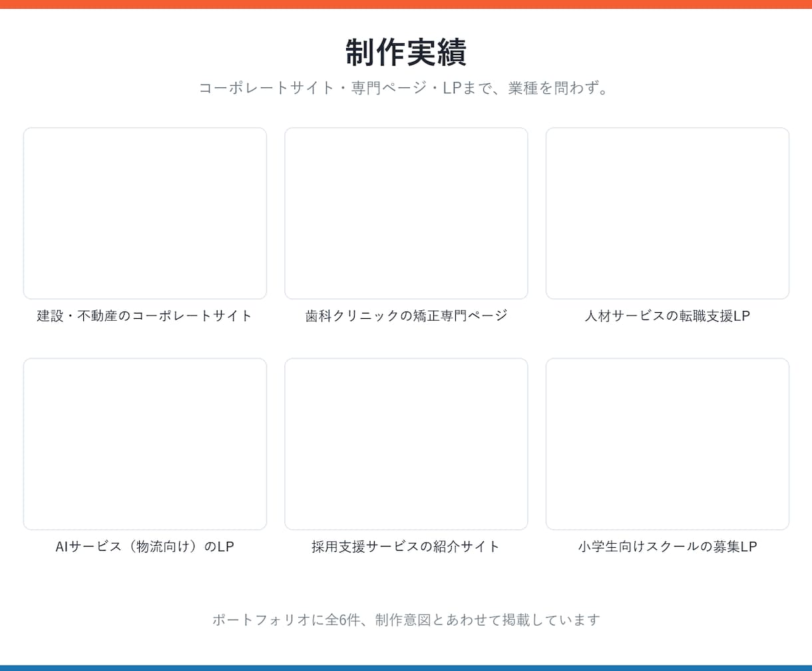This screenshot has width=812, height=671.
Task: Click the footer note ポートフォリオに全6件
Action: point(286,620)
